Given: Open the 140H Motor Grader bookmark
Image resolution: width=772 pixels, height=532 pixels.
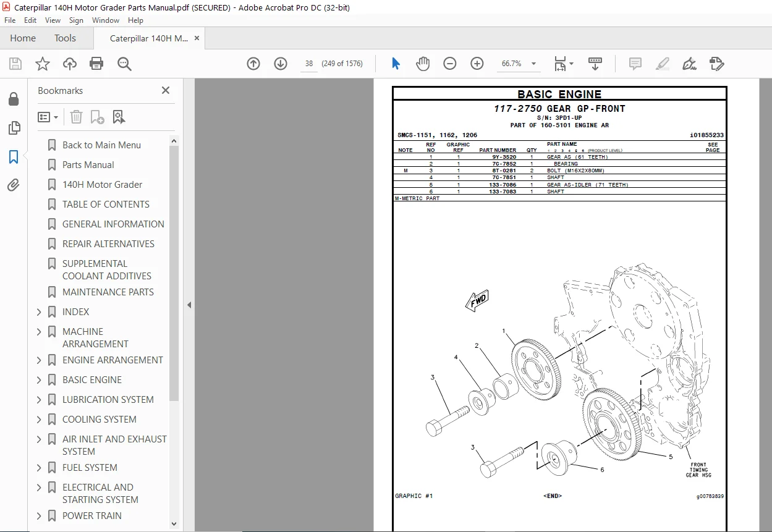Looking at the screenshot, I should (x=102, y=185).
